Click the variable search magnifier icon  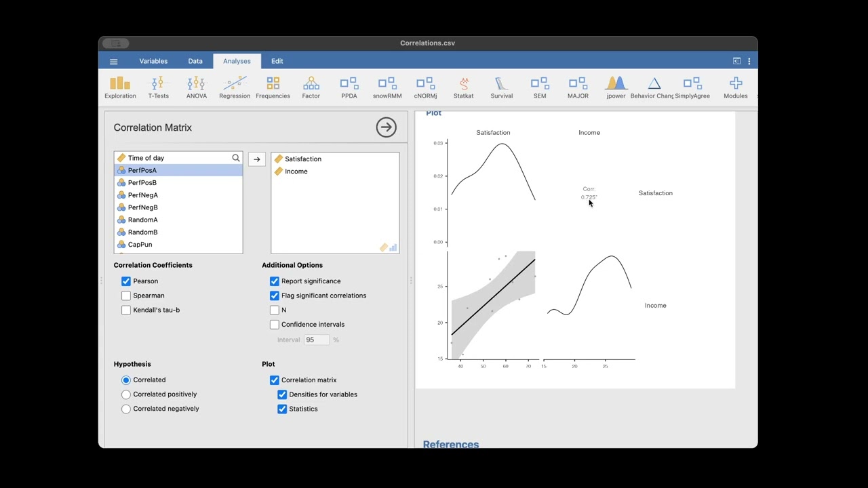236,158
